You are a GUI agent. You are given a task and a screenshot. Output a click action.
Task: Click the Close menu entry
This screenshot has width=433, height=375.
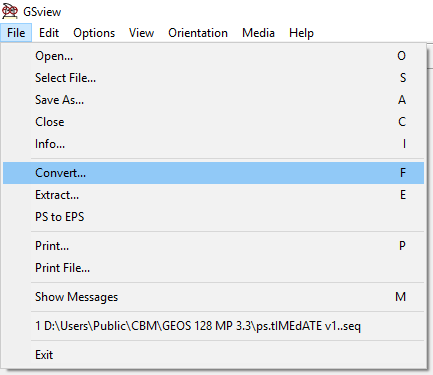213,122
